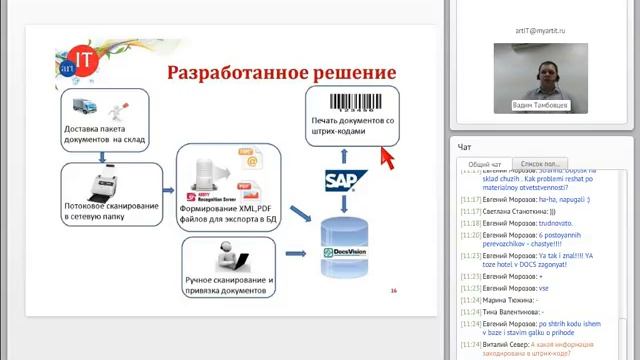Click the Формирование XML,PDF файлов text
Viewport: 640px width, 360px height.
(228, 214)
